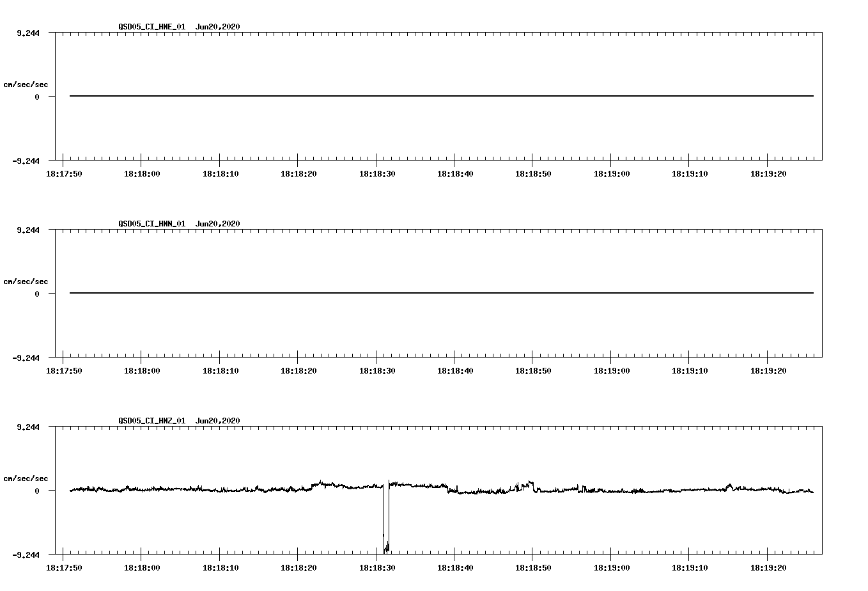The height and width of the screenshot is (591, 868).
Task: Click the cm/sec/sec unit label on HNN plot
Action: pyautogui.click(x=26, y=281)
